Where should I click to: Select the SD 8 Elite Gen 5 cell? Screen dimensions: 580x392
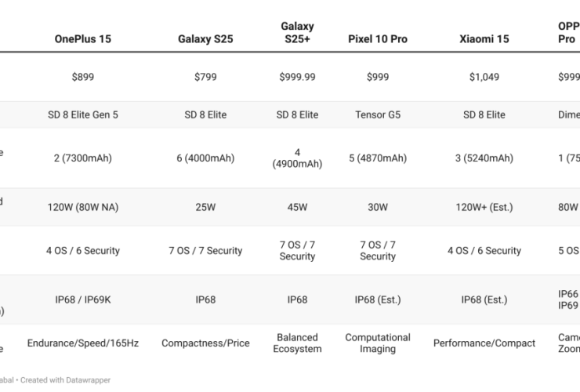(x=82, y=114)
